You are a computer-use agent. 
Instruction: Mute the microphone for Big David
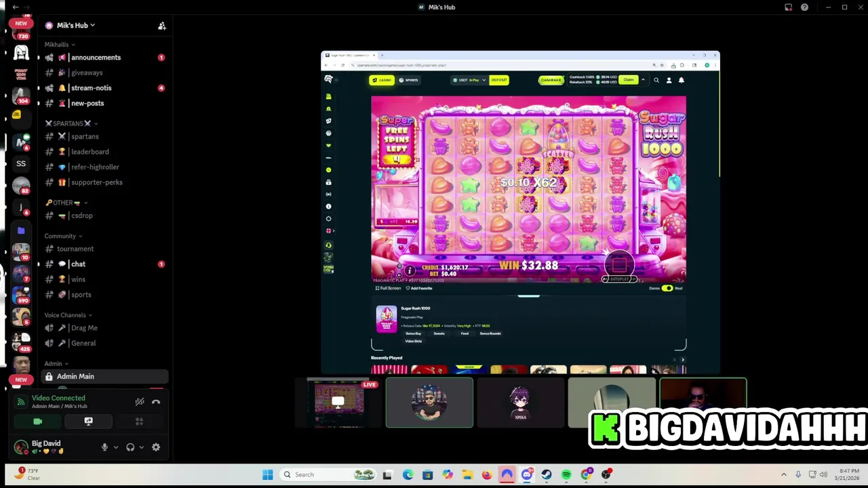point(104,447)
